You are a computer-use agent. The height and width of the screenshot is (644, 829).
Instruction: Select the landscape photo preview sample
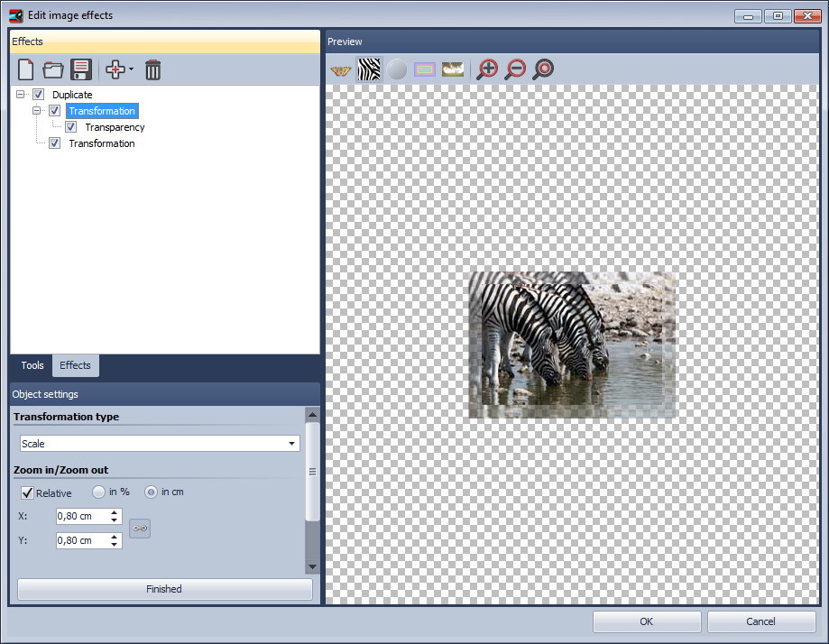452,69
